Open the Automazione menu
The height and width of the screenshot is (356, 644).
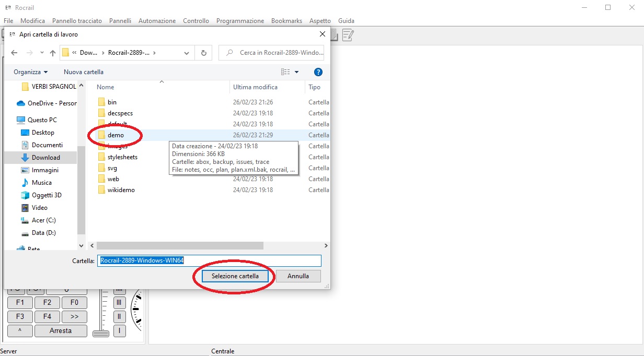point(157,21)
